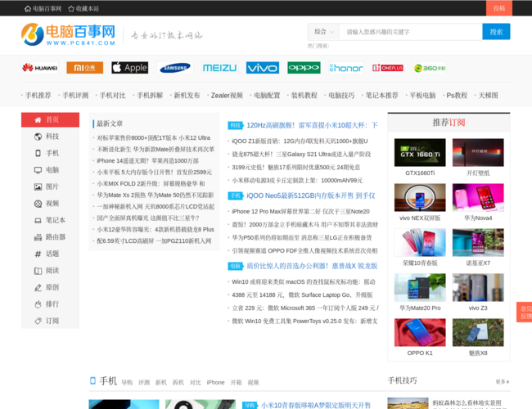Open the OnePlus brand logo

click(x=388, y=68)
